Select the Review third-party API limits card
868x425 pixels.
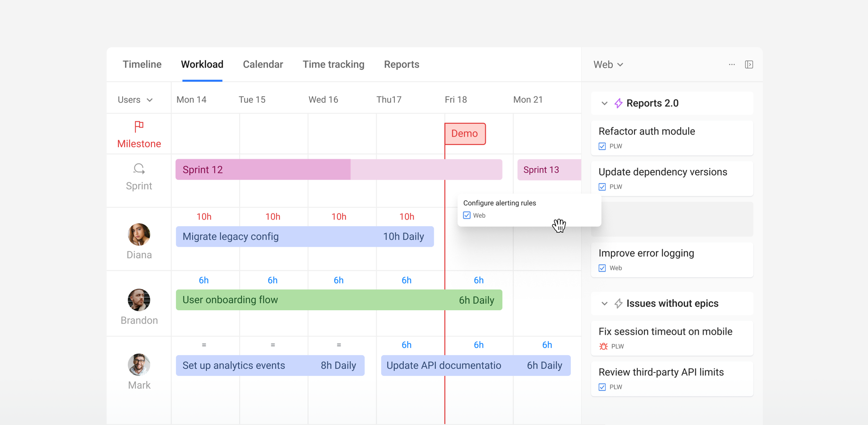click(x=661, y=372)
